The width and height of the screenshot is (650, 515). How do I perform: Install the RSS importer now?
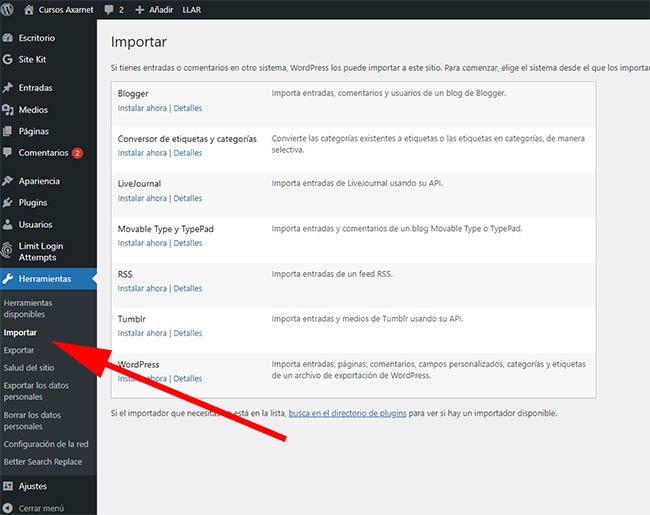click(x=142, y=289)
